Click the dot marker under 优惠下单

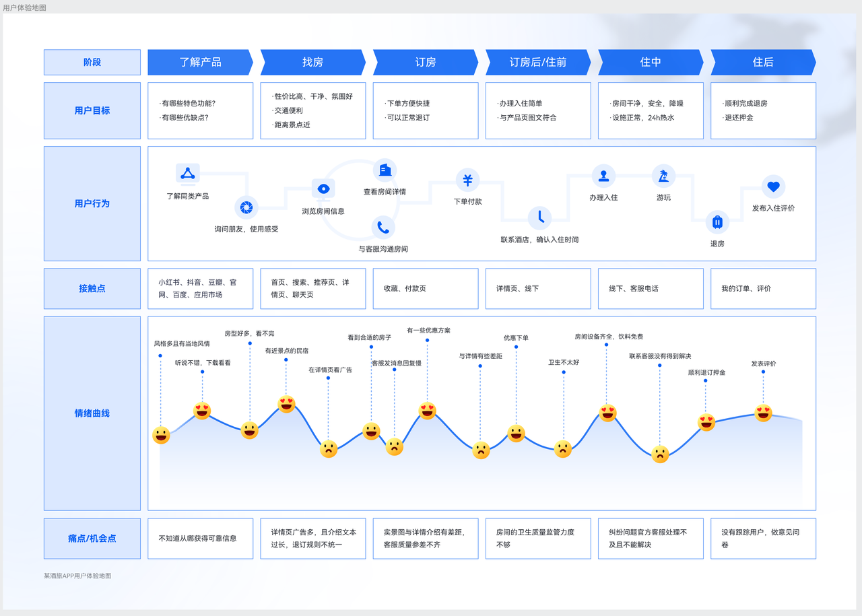(517, 347)
